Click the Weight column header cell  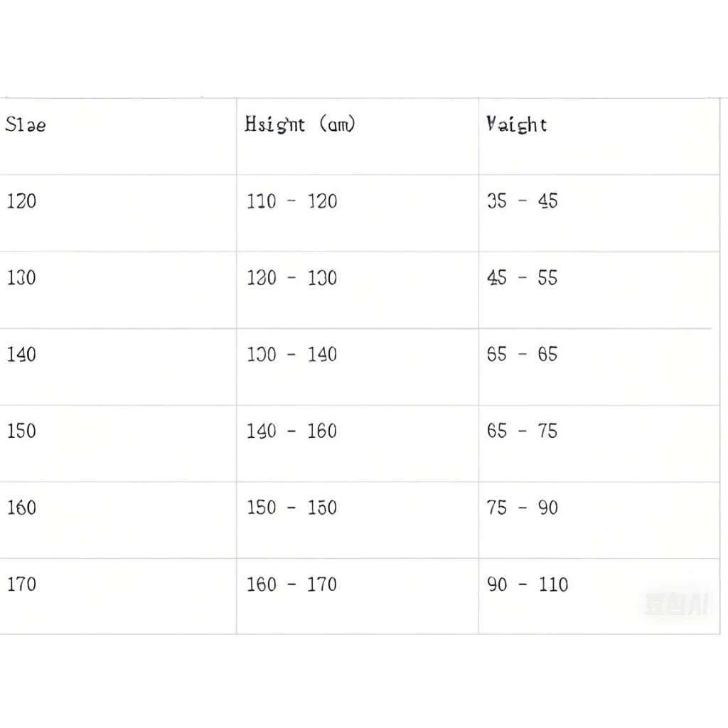(599, 136)
